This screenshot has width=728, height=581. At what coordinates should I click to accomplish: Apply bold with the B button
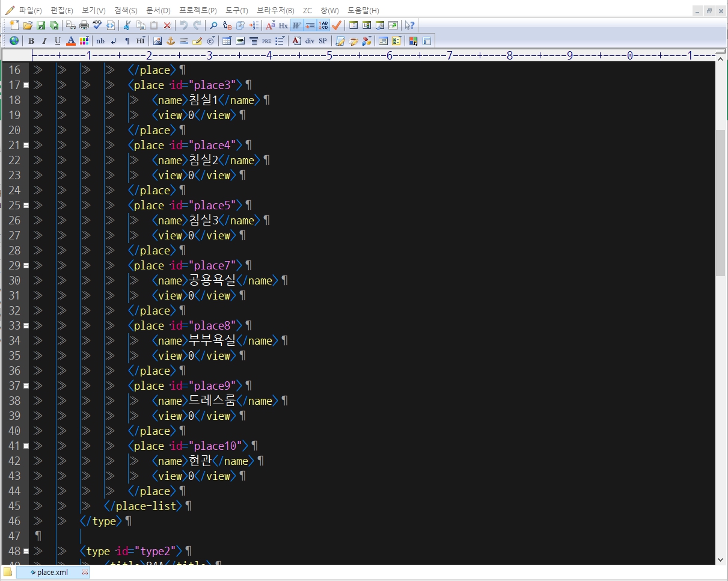(31, 41)
